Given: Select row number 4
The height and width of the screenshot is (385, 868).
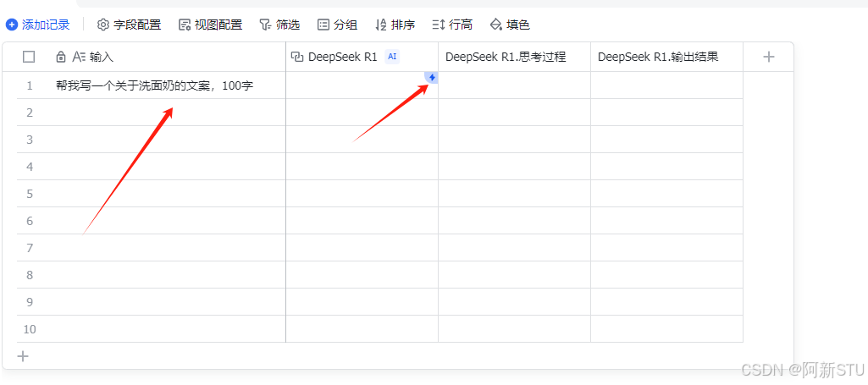Looking at the screenshot, I should tap(30, 167).
